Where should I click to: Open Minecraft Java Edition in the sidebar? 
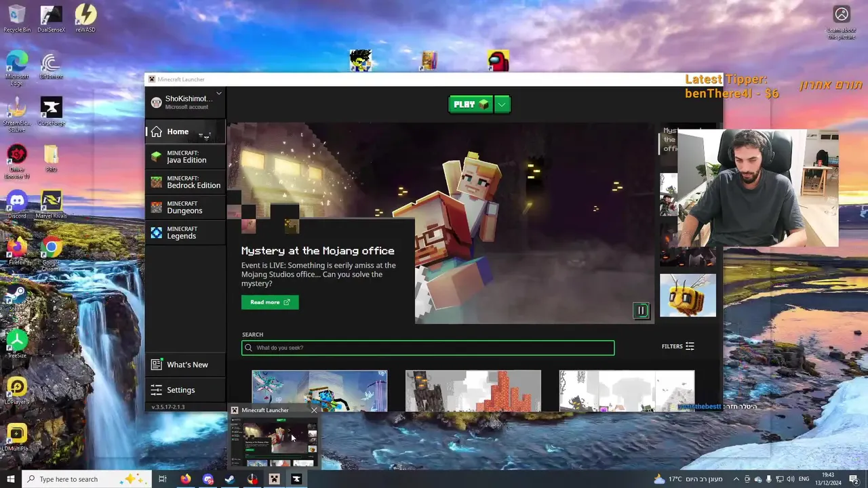click(185, 157)
